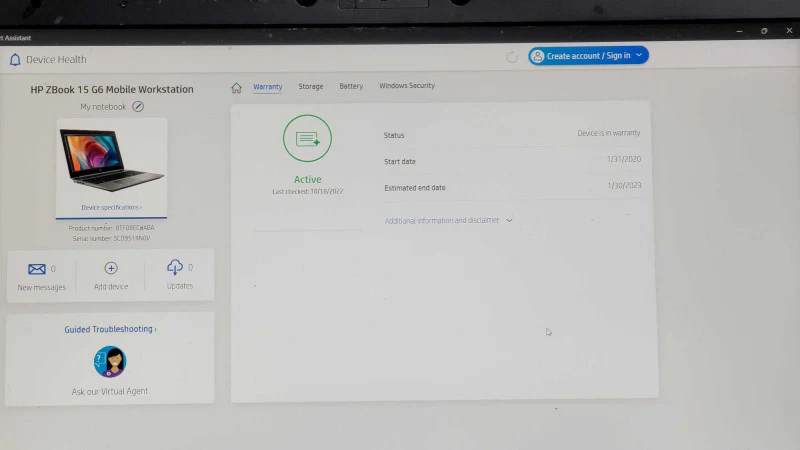Open the Guided Troubleshooting chevron link
The image size is (800, 450).
click(110, 330)
